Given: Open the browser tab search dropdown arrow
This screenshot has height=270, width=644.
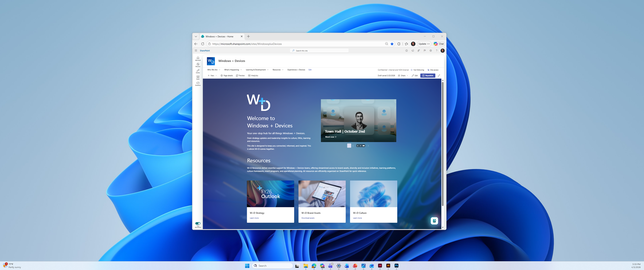Looking at the screenshot, I should pyautogui.click(x=196, y=36).
